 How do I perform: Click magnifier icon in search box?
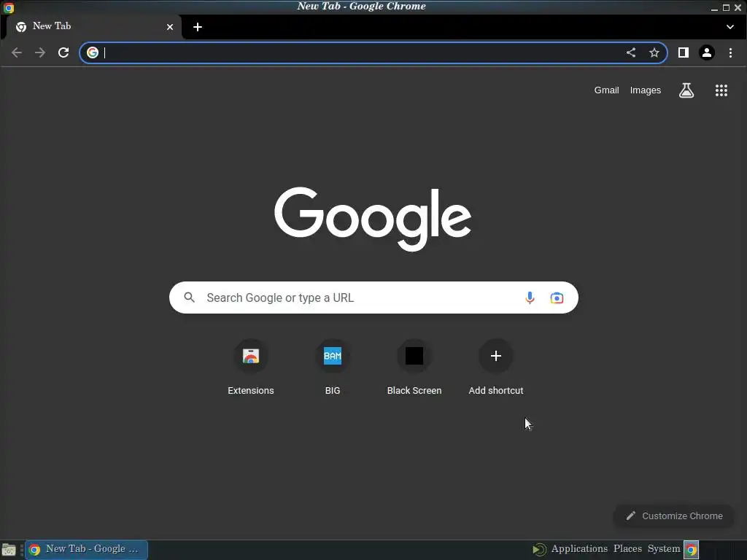pyautogui.click(x=189, y=297)
